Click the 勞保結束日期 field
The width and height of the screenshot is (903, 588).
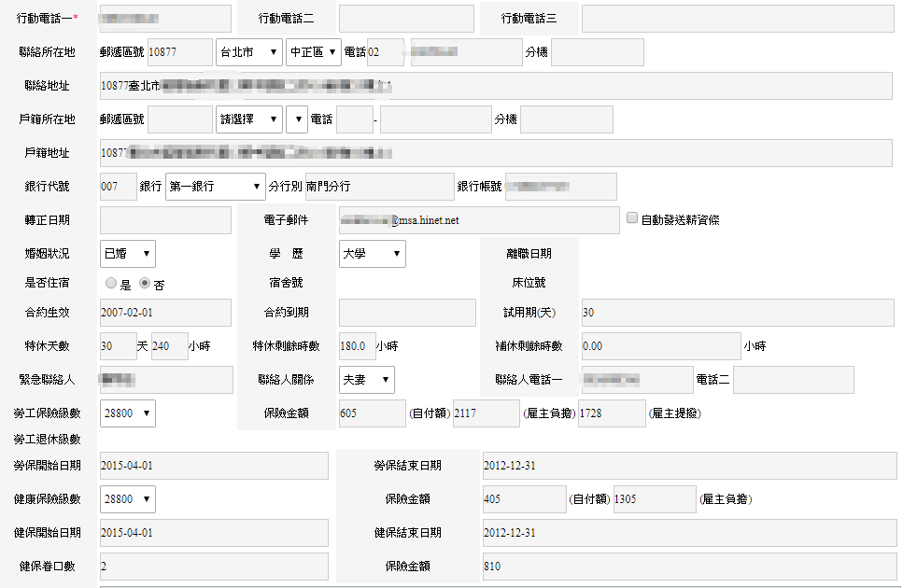(687, 466)
